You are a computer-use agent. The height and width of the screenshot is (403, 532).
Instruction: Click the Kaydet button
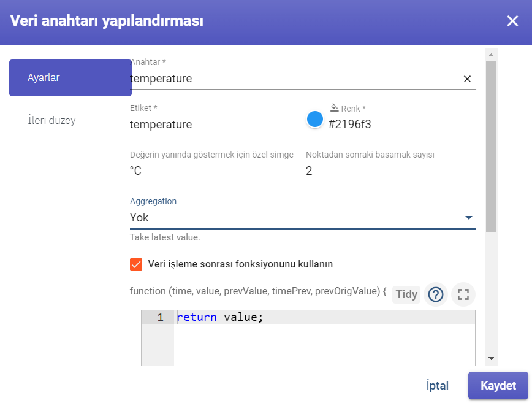[498, 386]
